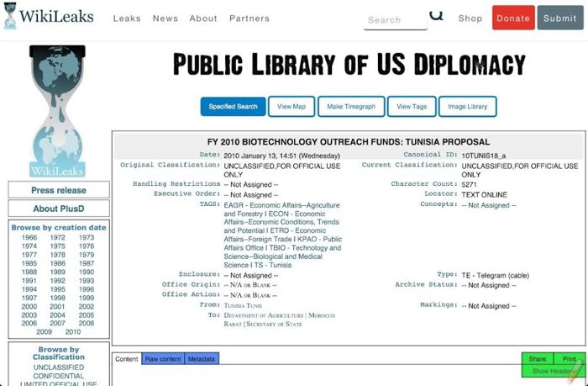Browse cables from year 2009
The height and width of the screenshot is (386, 588).
pos(44,331)
